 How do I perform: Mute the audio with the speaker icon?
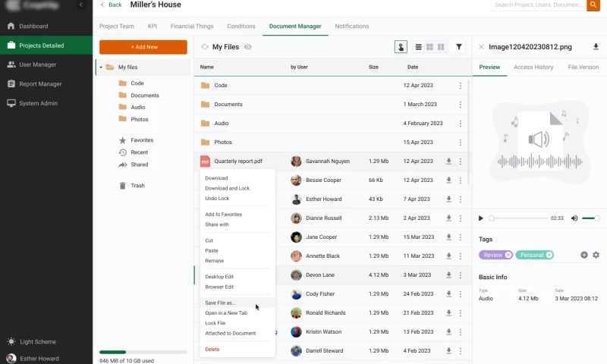click(574, 218)
